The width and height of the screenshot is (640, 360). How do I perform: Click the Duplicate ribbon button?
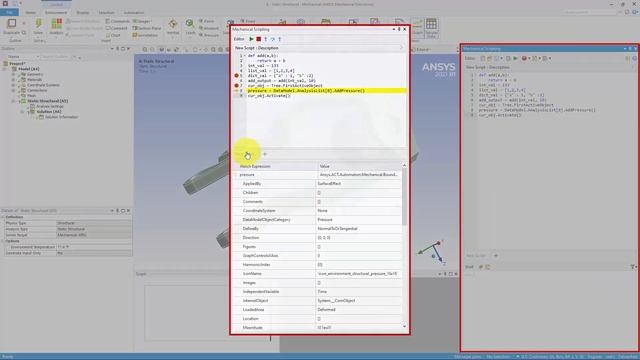click(x=12, y=27)
